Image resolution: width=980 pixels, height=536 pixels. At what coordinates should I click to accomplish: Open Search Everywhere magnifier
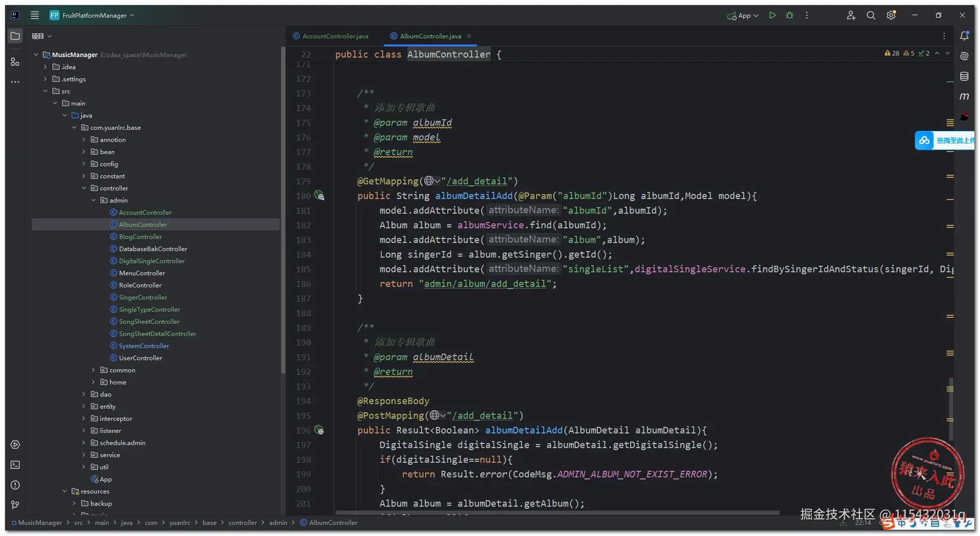coord(871,15)
